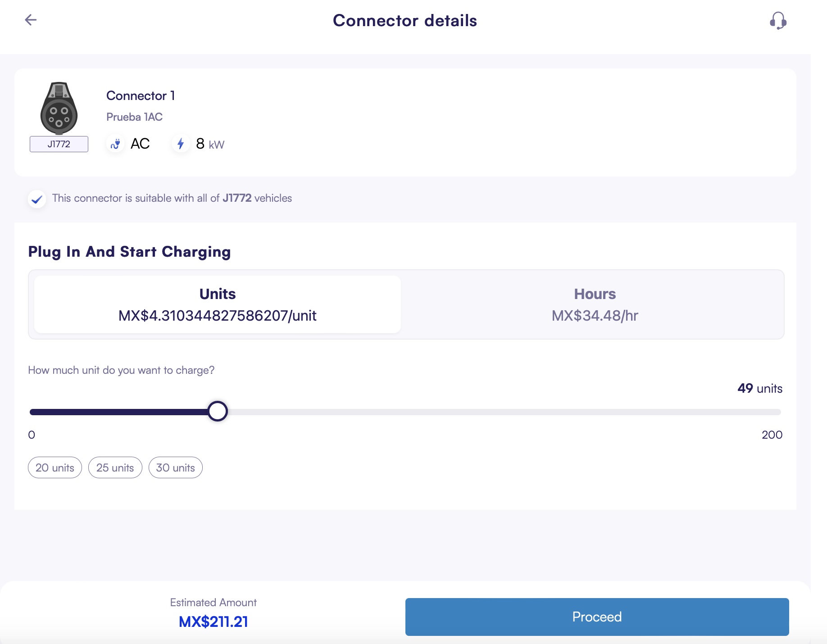The height and width of the screenshot is (644, 827).
Task: Enable the 30 units quick option
Action: (x=175, y=467)
